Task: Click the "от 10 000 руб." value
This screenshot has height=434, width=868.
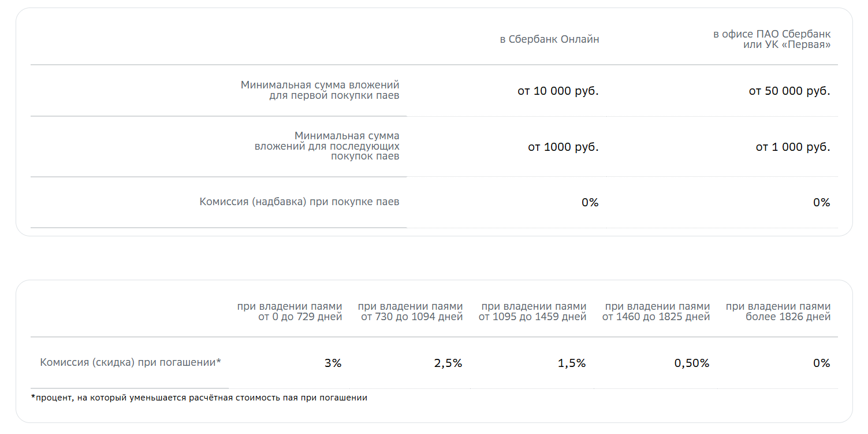Action: coord(558,91)
